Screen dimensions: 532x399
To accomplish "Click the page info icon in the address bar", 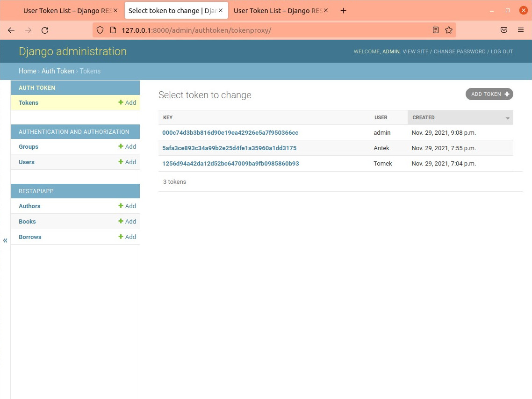I will (113, 30).
